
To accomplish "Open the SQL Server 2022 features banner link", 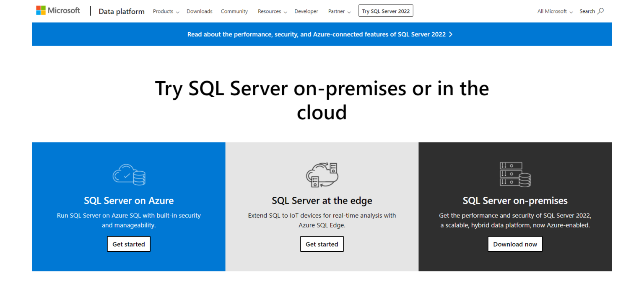I will (x=317, y=34).
